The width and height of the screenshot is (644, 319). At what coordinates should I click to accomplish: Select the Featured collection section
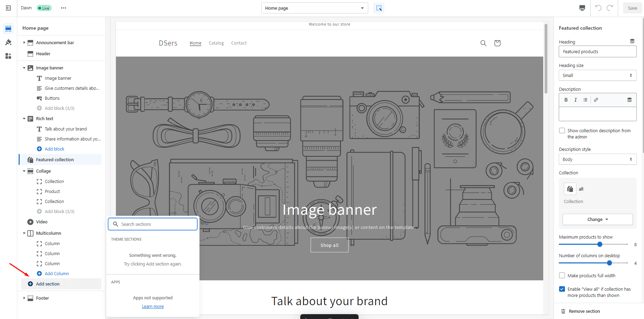tap(60, 159)
